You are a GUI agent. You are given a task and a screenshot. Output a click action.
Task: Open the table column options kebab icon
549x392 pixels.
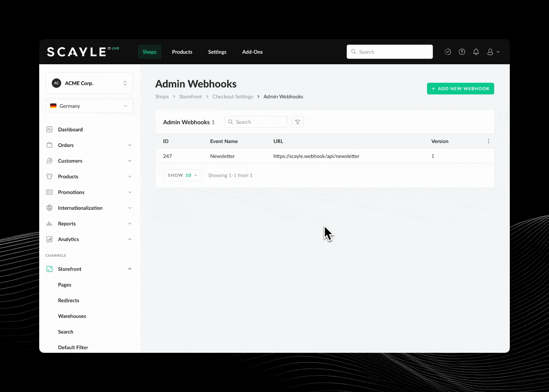488,141
